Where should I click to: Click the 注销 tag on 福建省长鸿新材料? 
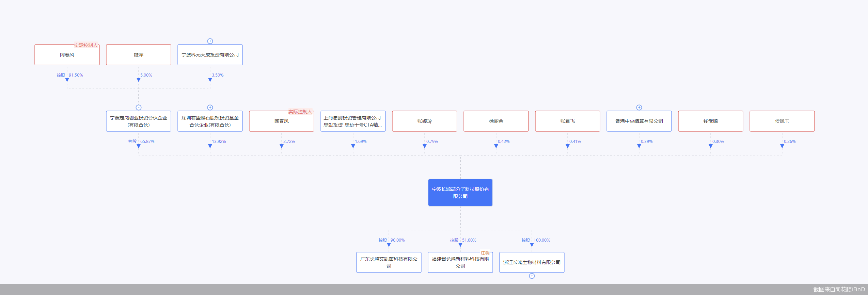[485, 253]
